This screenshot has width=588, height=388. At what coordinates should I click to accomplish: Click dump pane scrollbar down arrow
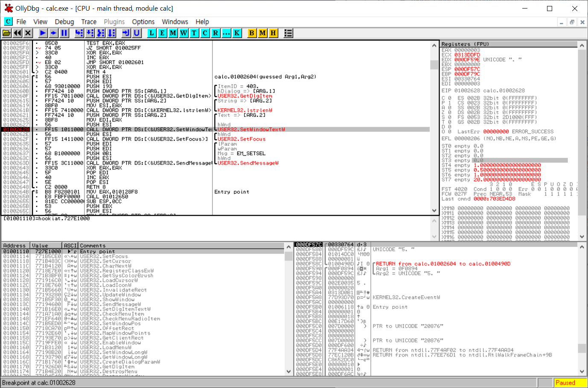[x=288, y=371]
